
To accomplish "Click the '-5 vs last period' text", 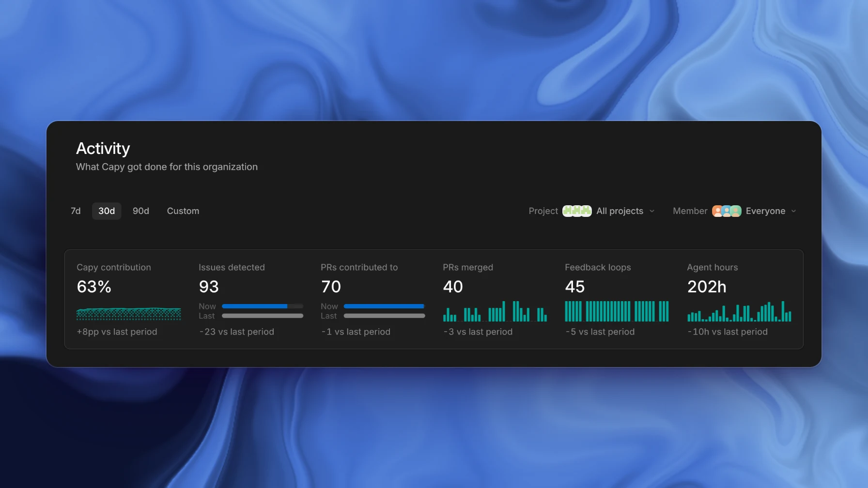I will click(600, 332).
